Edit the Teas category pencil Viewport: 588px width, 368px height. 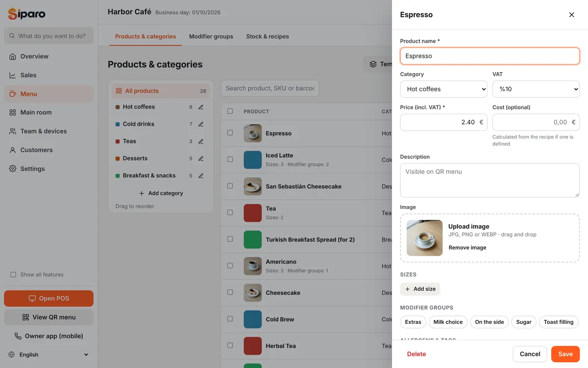click(201, 141)
